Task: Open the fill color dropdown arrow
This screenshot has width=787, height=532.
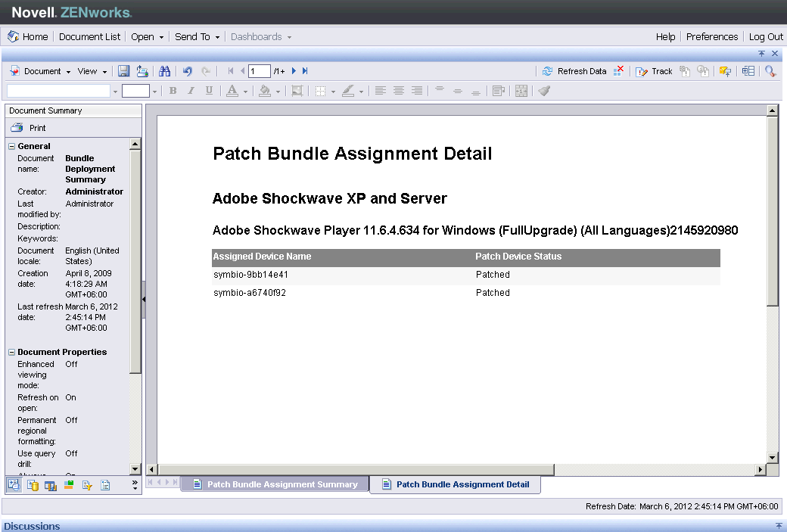Action: pos(278,92)
